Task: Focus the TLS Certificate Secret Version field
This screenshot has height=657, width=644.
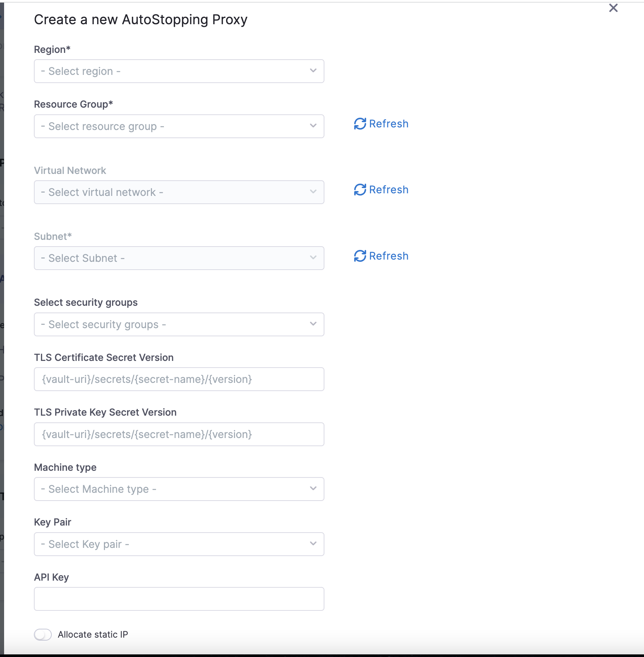Action: tap(179, 379)
